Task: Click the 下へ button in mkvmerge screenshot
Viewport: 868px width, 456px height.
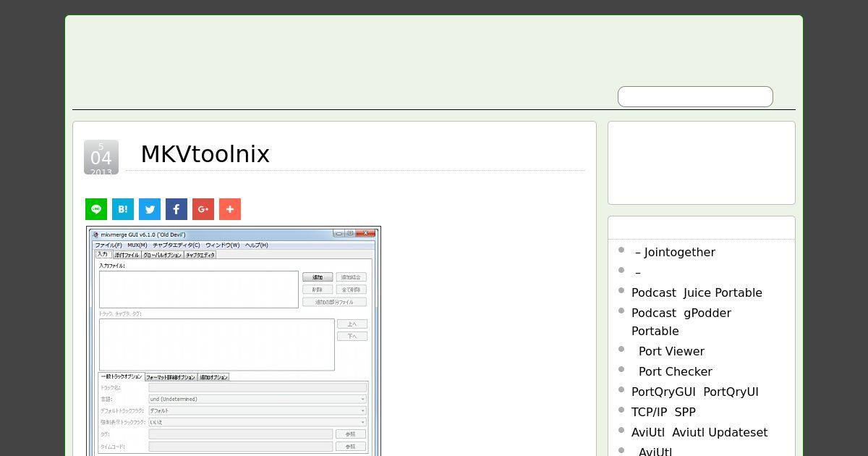Action: coord(352,336)
